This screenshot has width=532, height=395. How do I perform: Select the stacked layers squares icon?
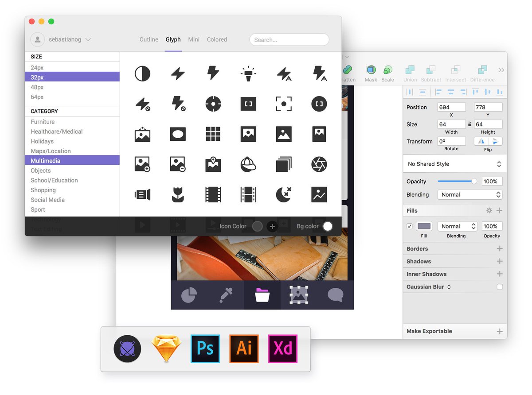pyautogui.click(x=284, y=164)
